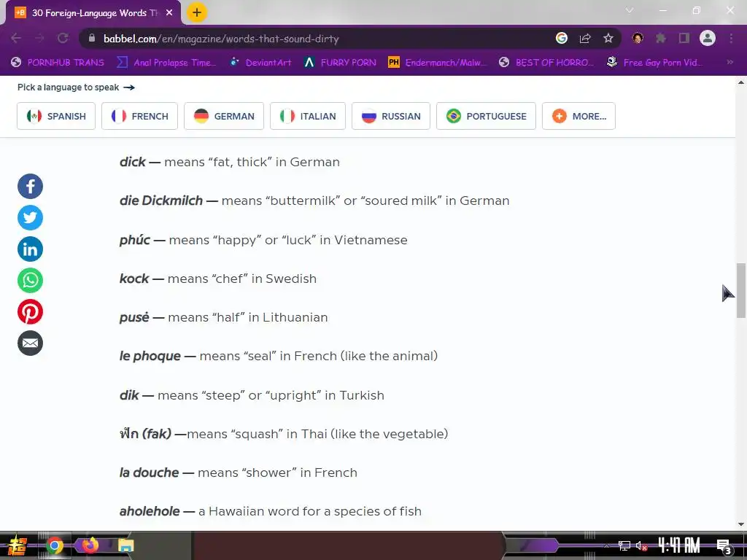This screenshot has height=560, width=747.
Task: Click the taskbar clock 4:41 AM
Action: [679, 545]
